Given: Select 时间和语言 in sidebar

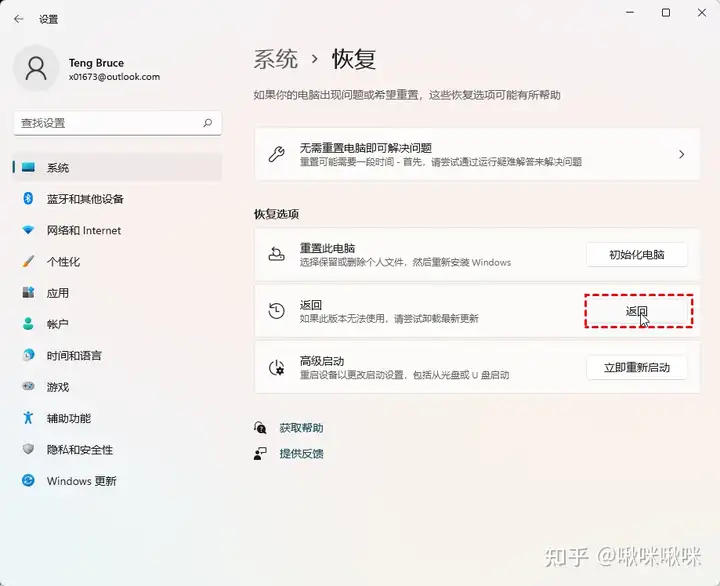Looking at the screenshot, I should [117, 355].
